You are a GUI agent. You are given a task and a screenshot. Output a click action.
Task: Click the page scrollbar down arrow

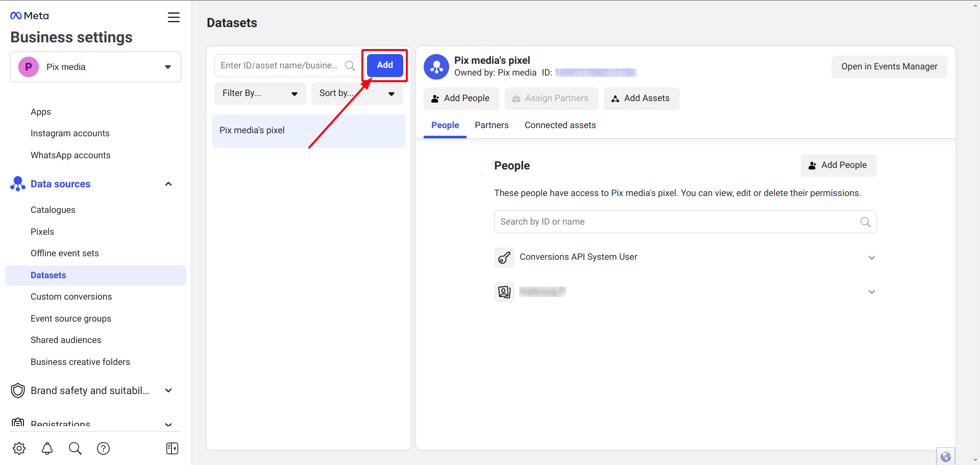coord(975,460)
